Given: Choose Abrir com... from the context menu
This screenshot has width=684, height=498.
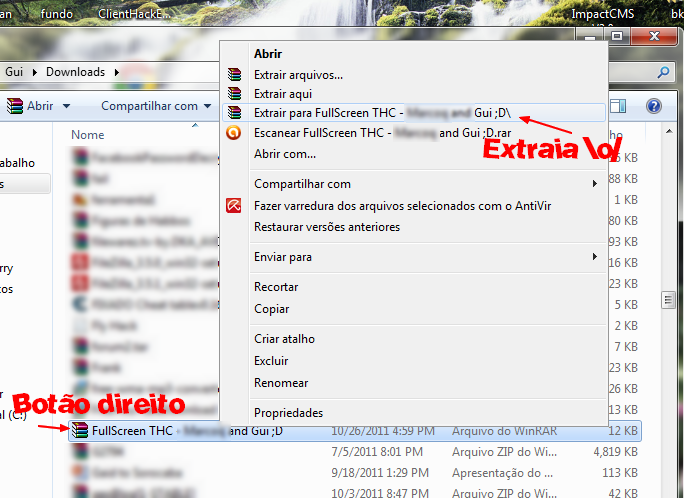Looking at the screenshot, I should click(x=285, y=154).
